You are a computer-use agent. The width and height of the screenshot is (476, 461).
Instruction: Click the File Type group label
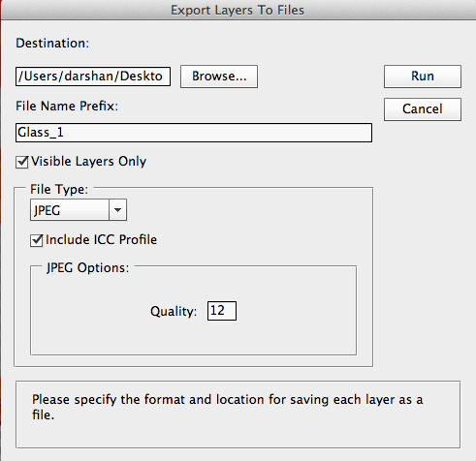(59, 190)
